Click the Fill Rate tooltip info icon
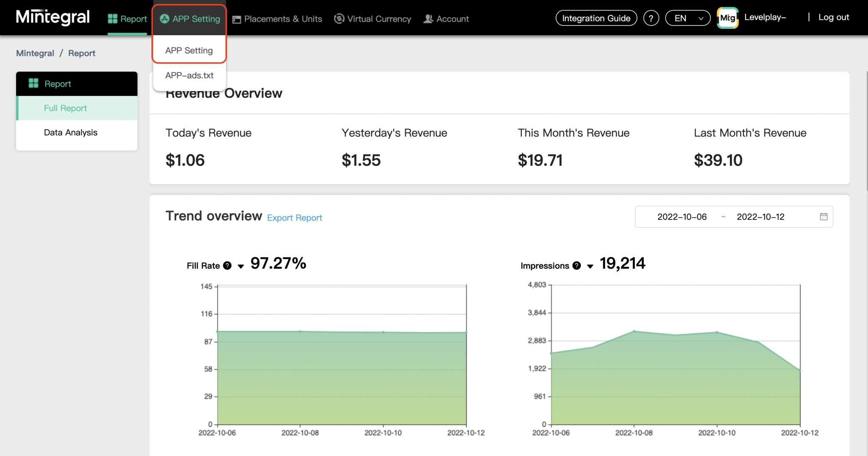Viewport: 868px width, 456px height. (x=228, y=266)
